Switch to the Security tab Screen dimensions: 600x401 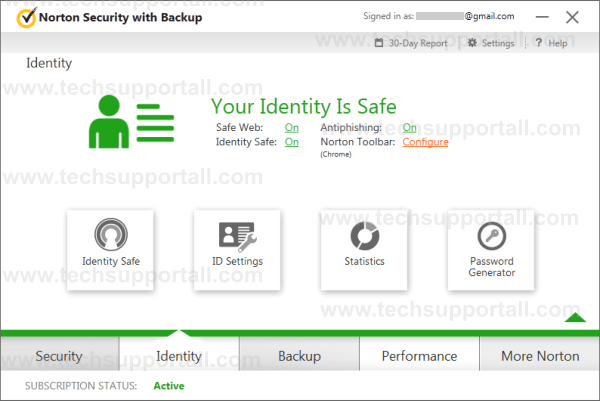(x=59, y=354)
